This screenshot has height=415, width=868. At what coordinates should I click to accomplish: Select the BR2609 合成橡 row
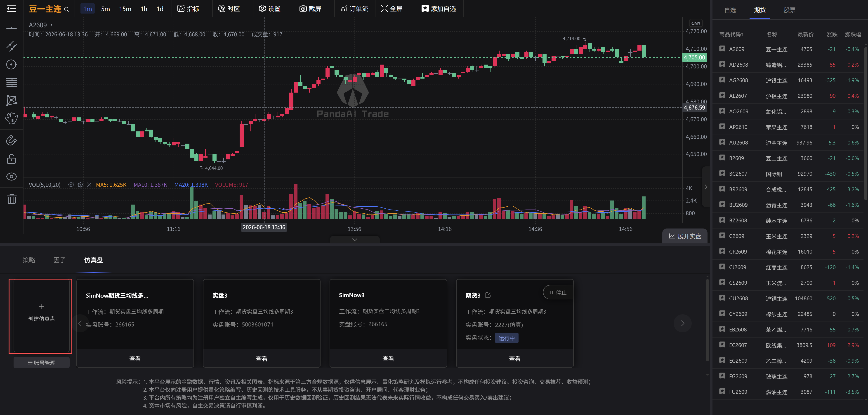788,189
